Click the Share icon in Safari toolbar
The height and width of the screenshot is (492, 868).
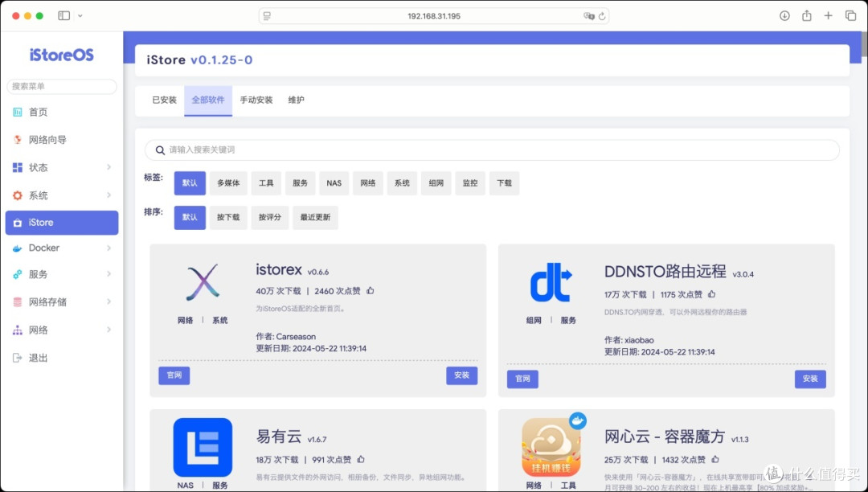click(x=807, y=15)
